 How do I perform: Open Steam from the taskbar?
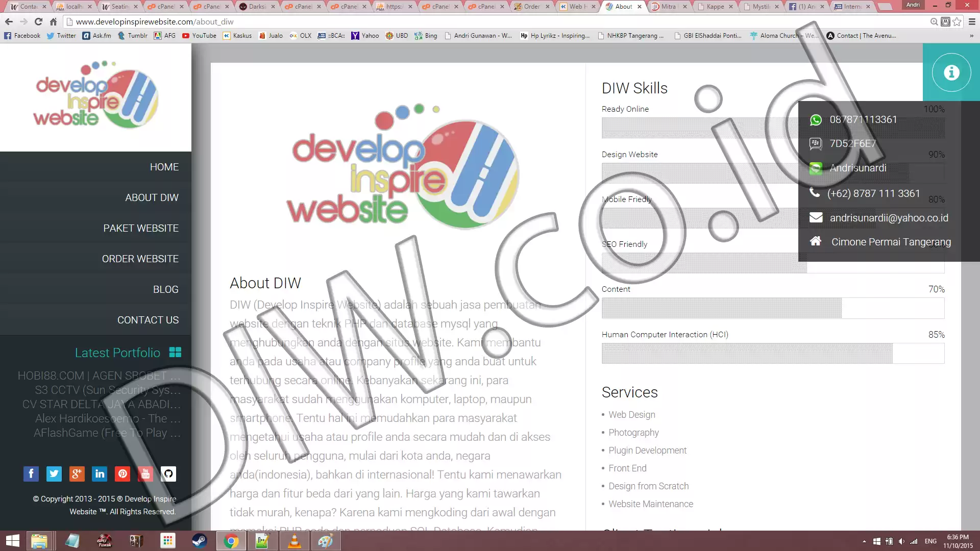pyautogui.click(x=200, y=541)
